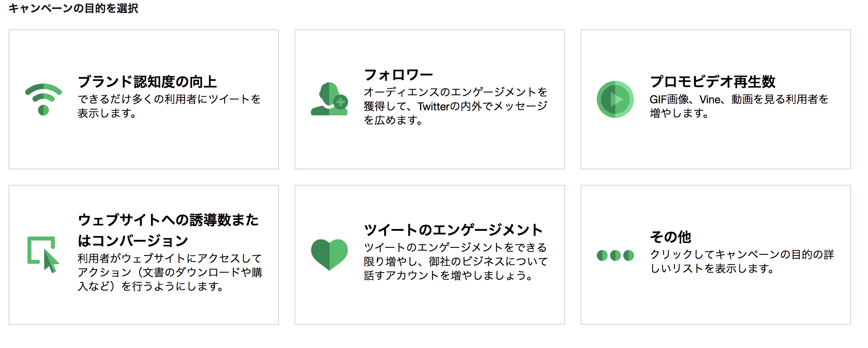The height and width of the screenshot is (348, 868).
Task: Click the brand awareness description text
Action: point(169,106)
